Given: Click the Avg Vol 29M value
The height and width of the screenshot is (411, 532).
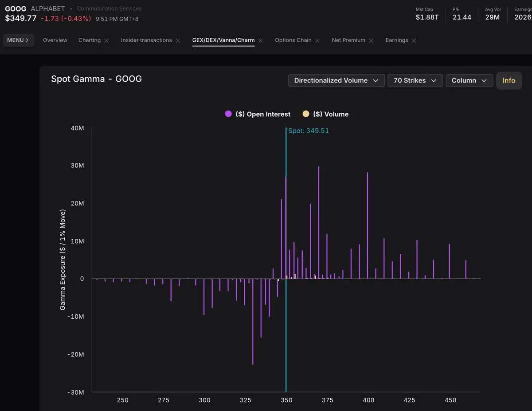Looking at the screenshot, I should pyautogui.click(x=492, y=17).
